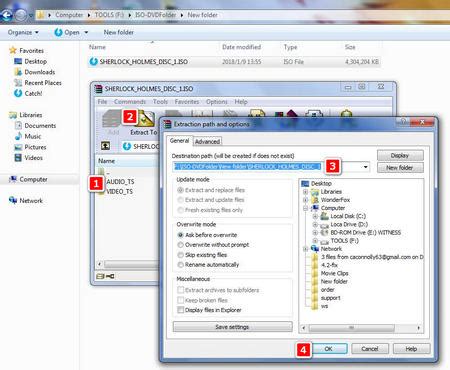Select order folder in extraction tree

[x=323, y=290]
